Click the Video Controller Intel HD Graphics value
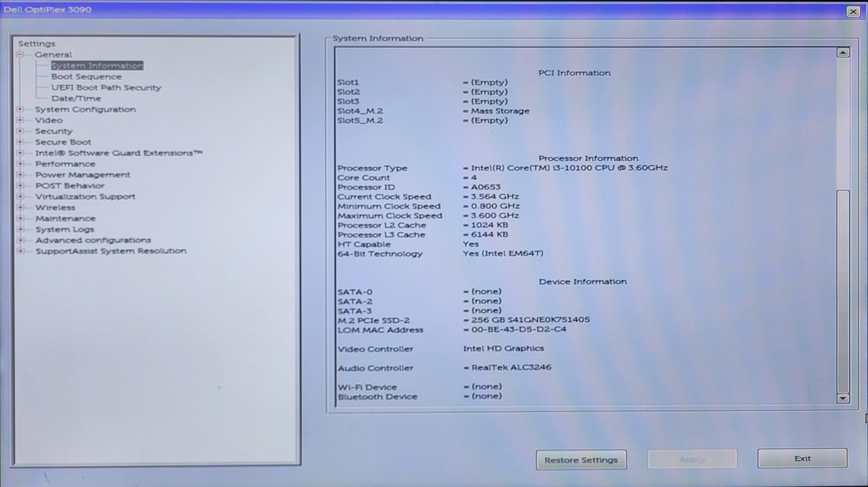868x487 pixels. 504,349
